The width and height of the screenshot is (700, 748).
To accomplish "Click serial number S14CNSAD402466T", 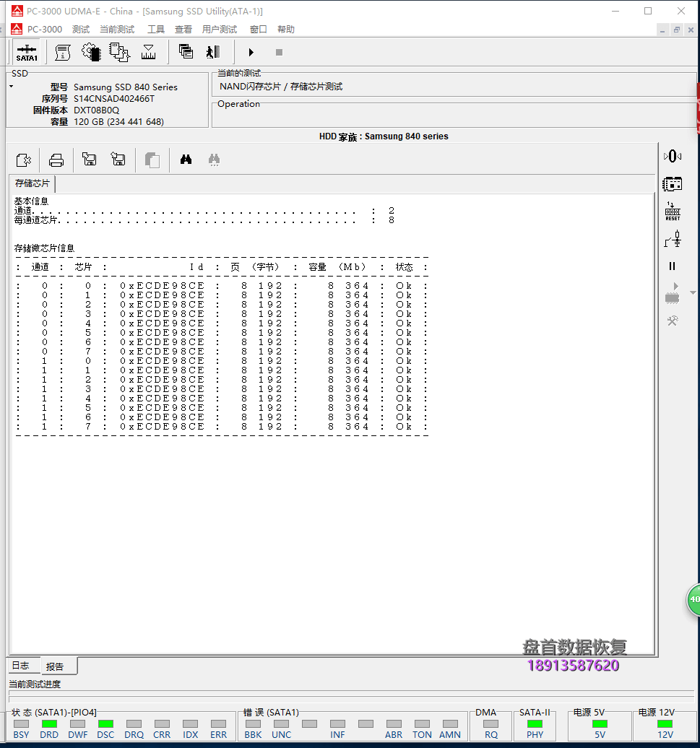I will point(114,99).
